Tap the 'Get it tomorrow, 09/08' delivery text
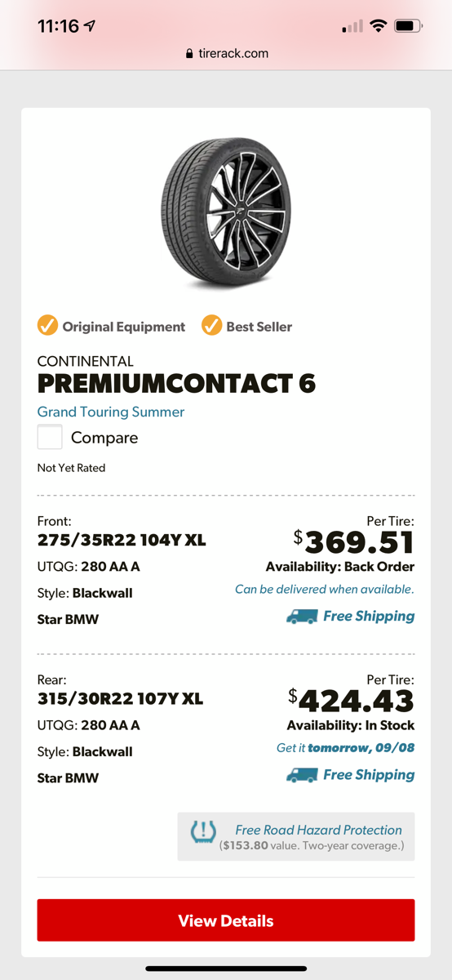This screenshot has height=980, width=452. (346, 747)
